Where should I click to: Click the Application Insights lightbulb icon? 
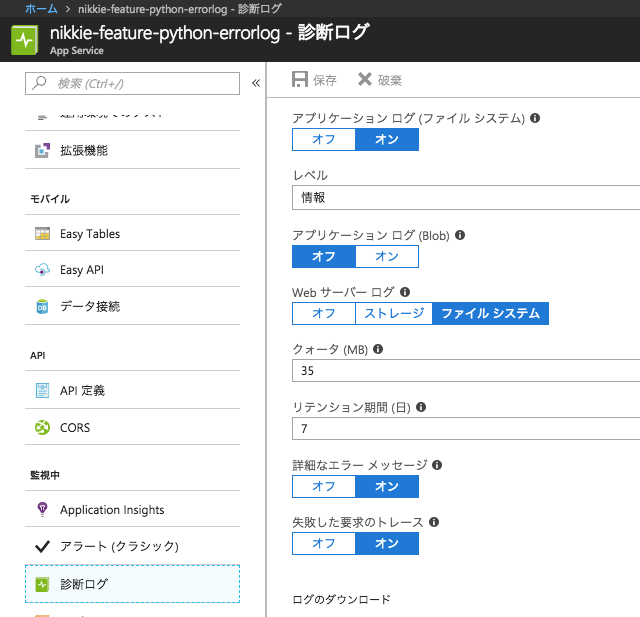42,509
